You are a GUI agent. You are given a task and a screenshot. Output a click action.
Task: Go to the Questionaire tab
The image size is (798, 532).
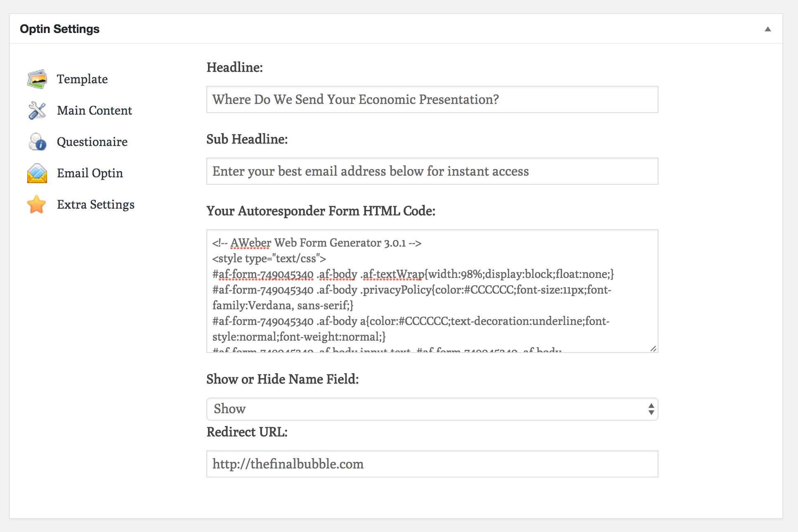pyautogui.click(x=92, y=142)
